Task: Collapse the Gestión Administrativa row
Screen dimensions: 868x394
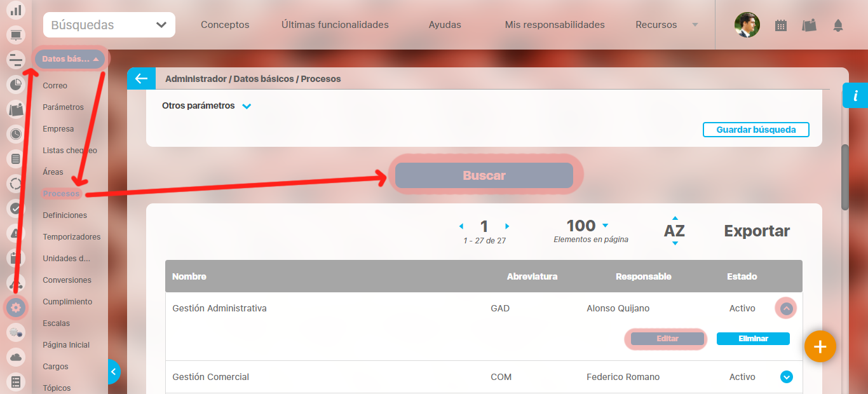Action: [x=786, y=309]
